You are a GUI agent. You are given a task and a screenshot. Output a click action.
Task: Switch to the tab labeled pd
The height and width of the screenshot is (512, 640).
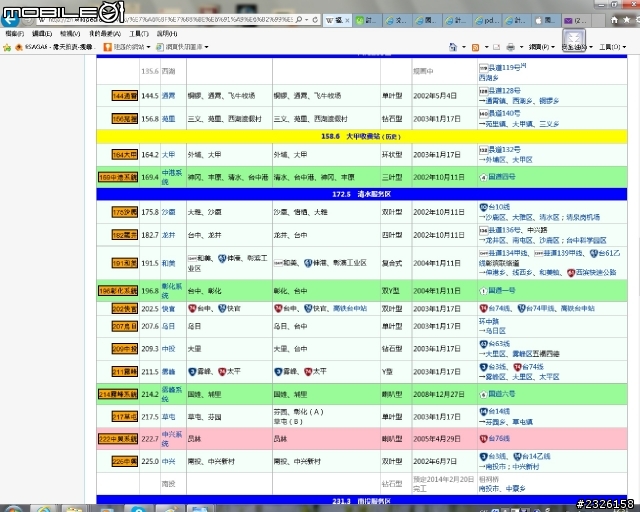487,20
